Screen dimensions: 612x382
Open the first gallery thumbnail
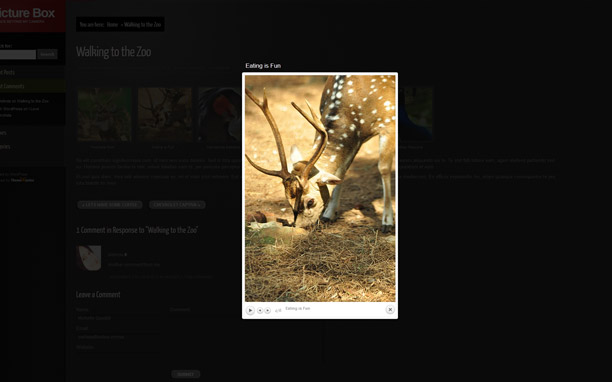(x=104, y=114)
